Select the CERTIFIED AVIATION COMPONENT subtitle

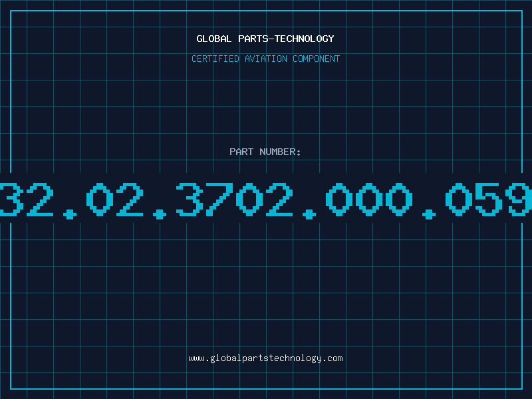[265, 59]
